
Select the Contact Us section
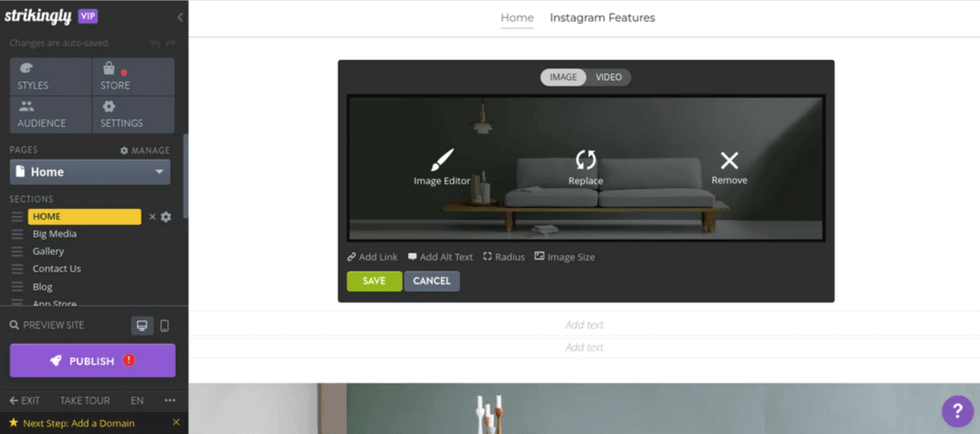point(57,269)
